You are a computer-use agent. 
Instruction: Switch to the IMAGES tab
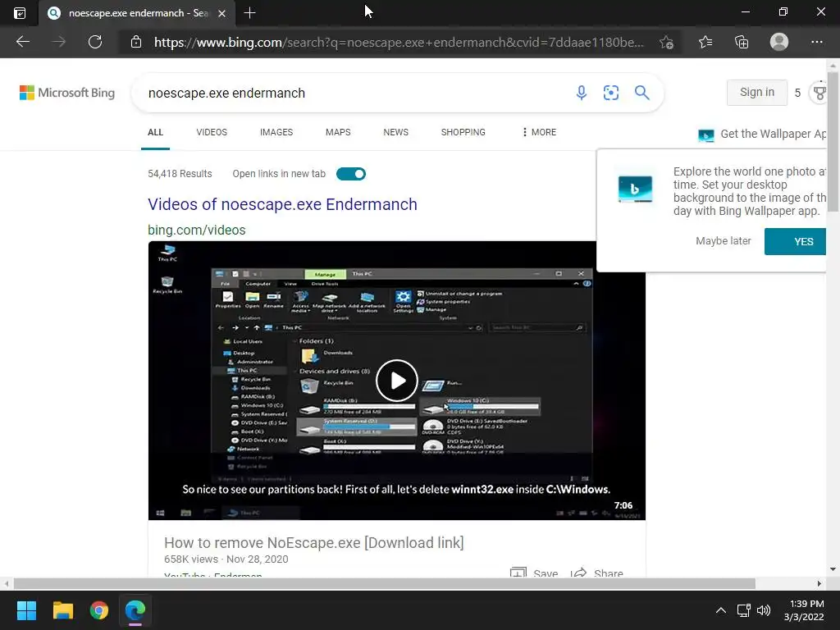point(276,132)
